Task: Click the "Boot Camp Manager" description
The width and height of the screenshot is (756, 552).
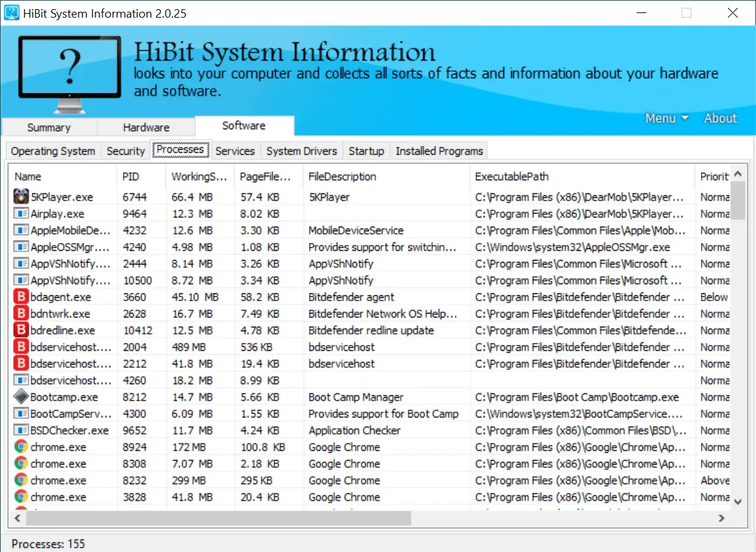Action: click(x=356, y=397)
